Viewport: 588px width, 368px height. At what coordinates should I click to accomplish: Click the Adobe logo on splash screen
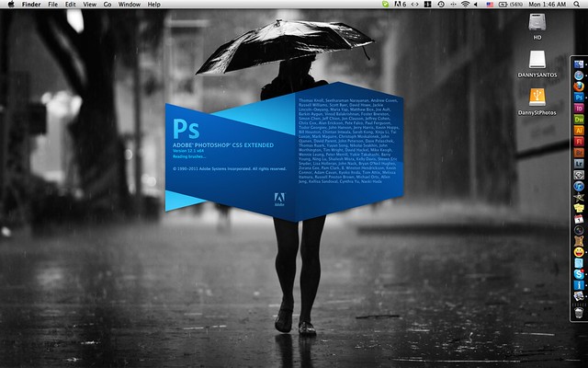click(279, 199)
